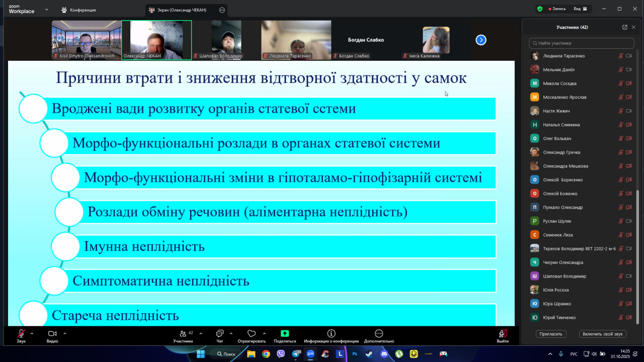Open the Participants panel icon

coord(183,334)
